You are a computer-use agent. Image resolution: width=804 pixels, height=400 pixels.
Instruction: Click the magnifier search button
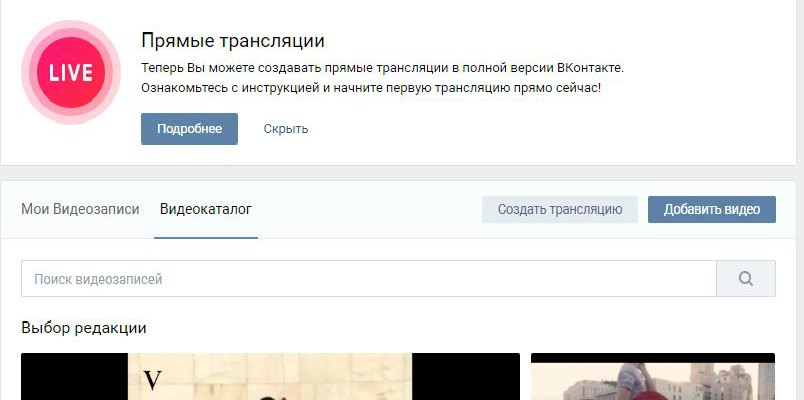pos(746,278)
